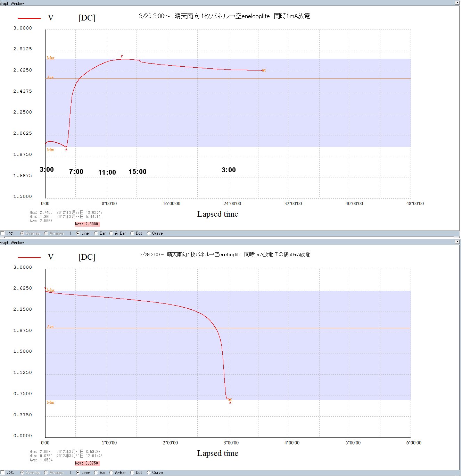Screen dimensions: 462x476
Task: Switch the lower graph to Dot mode
Action: pos(132,473)
